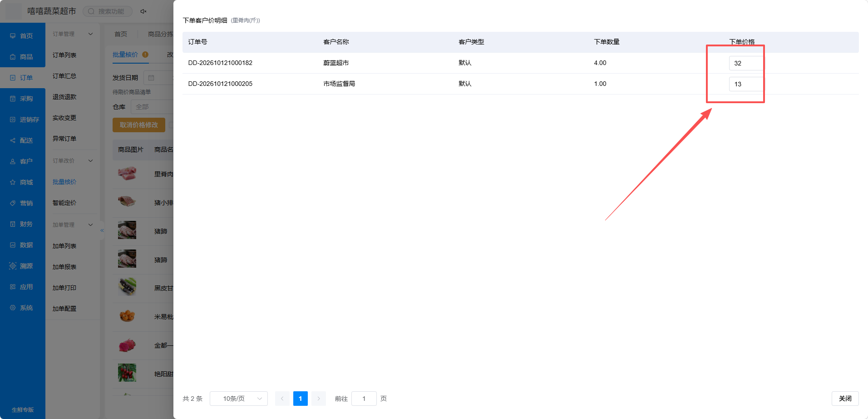Open 智能定价 menu item

coord(64,203)
